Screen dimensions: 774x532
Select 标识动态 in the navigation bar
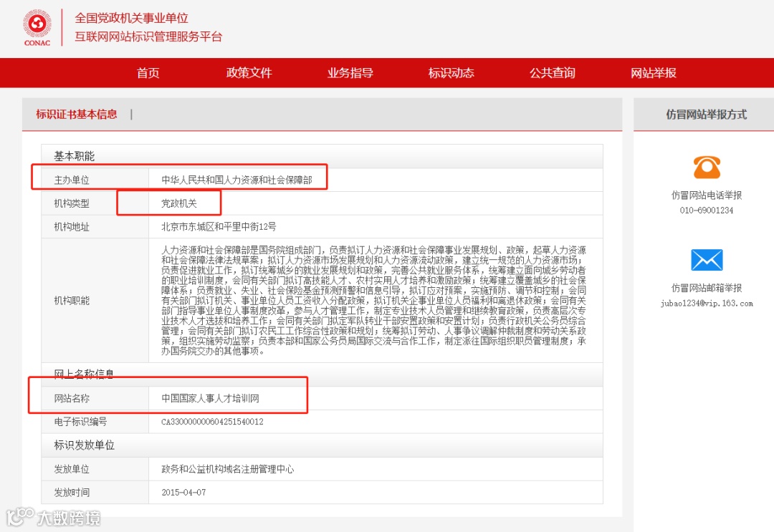pos(451,73)
